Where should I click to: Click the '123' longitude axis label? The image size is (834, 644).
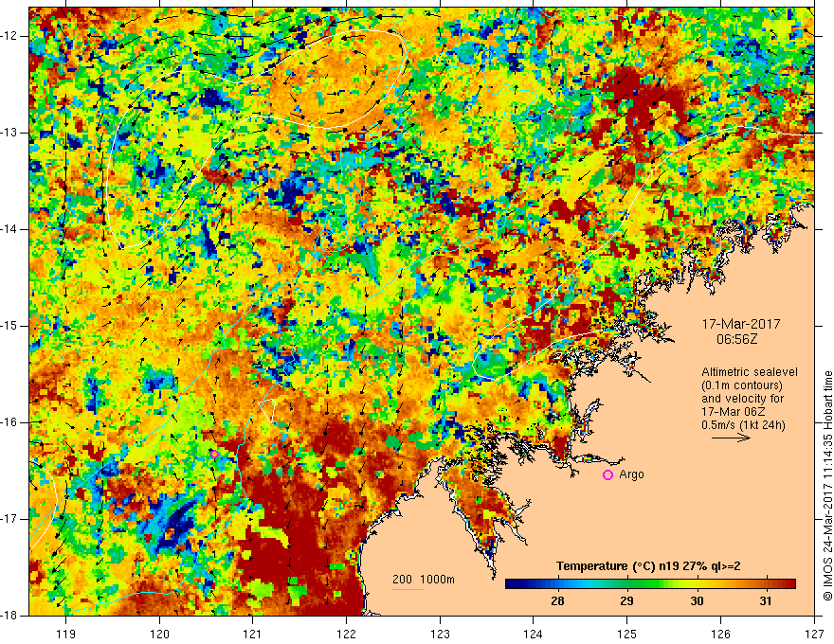440,634
